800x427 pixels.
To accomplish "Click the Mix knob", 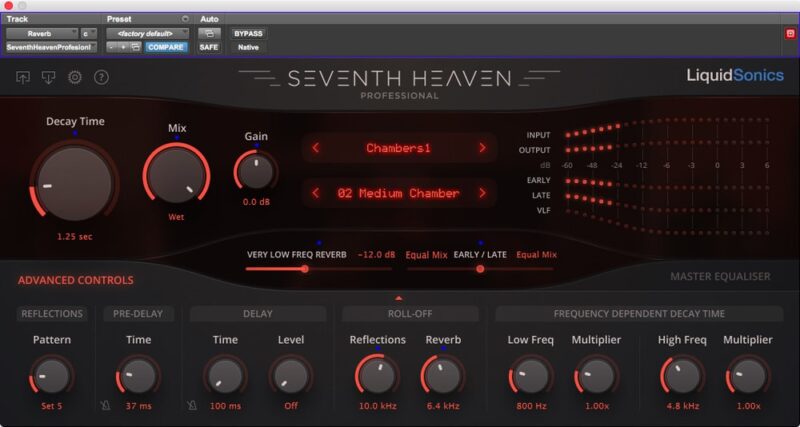I will (177, 173).
